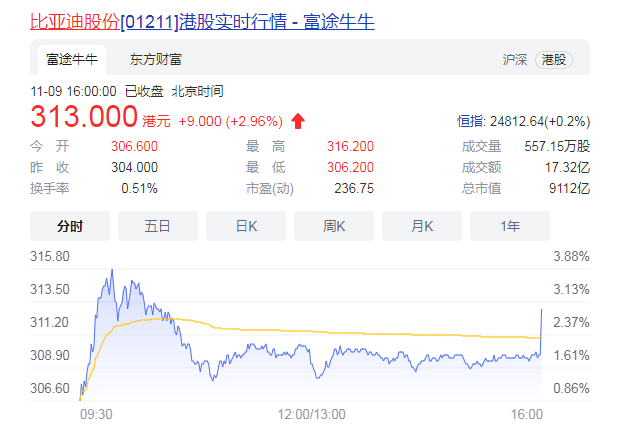This screenshot has height=428, width=625.
Task: Click the morning peak of the price line
Action: pos(112,271)
